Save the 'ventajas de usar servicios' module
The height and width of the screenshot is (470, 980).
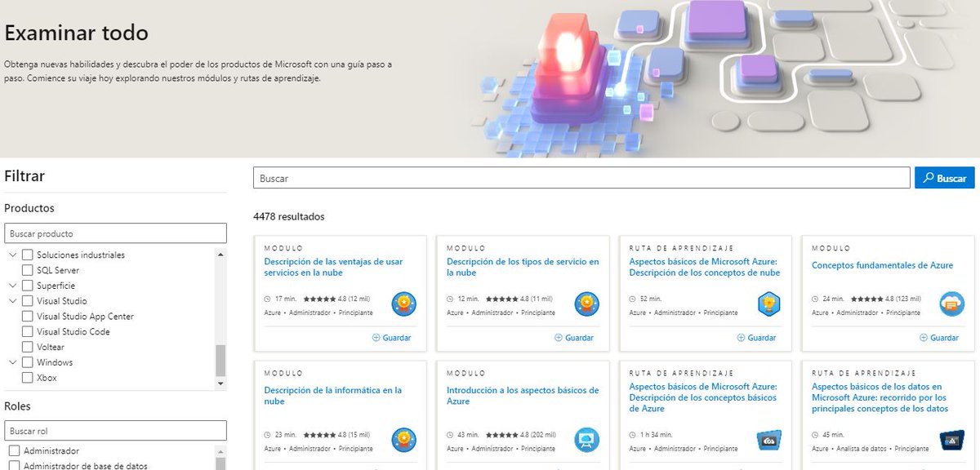click(x=391, y=338)
